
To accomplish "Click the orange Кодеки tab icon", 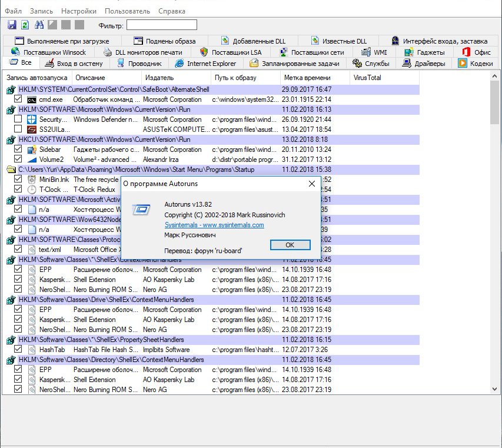I will (x=463, y=64).
